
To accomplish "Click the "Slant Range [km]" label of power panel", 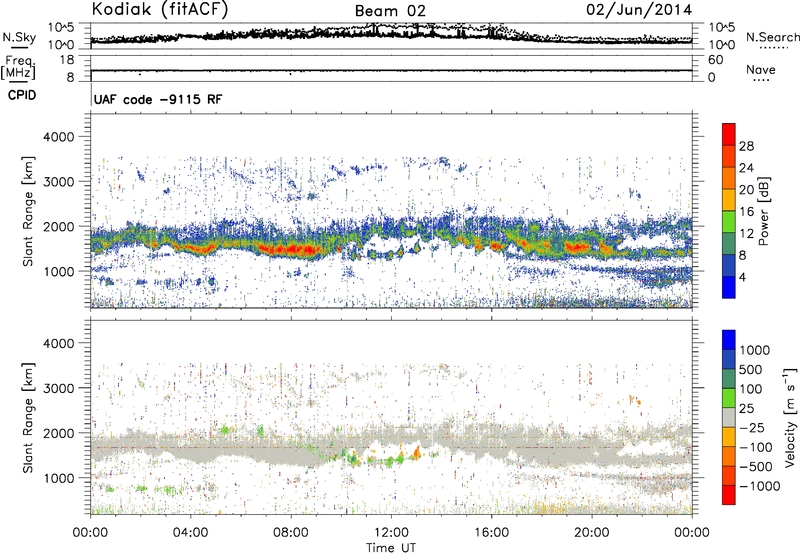I will pyautogui.click(x=28, y=211).
